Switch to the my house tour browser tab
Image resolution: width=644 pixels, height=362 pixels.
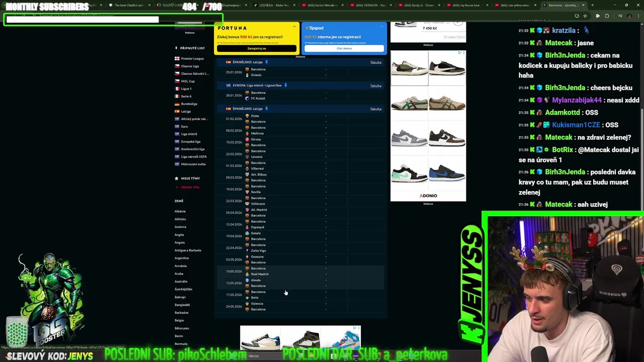467,5
